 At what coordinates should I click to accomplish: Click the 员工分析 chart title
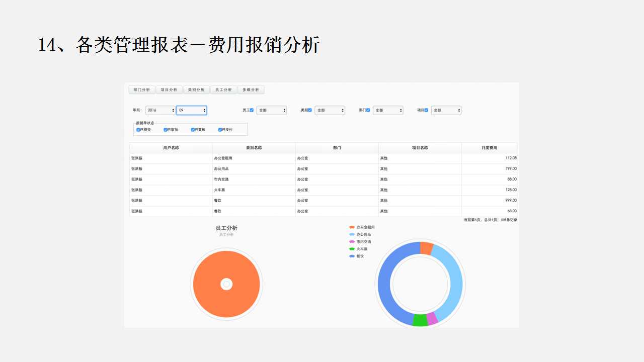point(226,228)
